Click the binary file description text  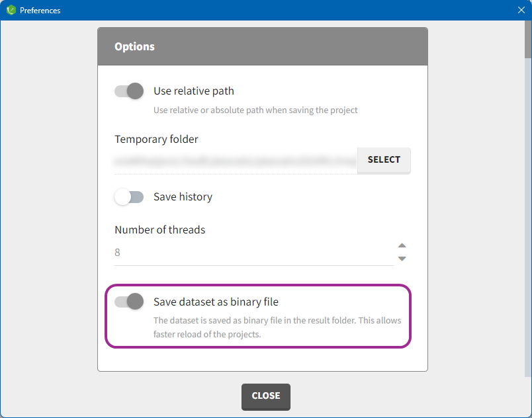[x=277, y=327]
